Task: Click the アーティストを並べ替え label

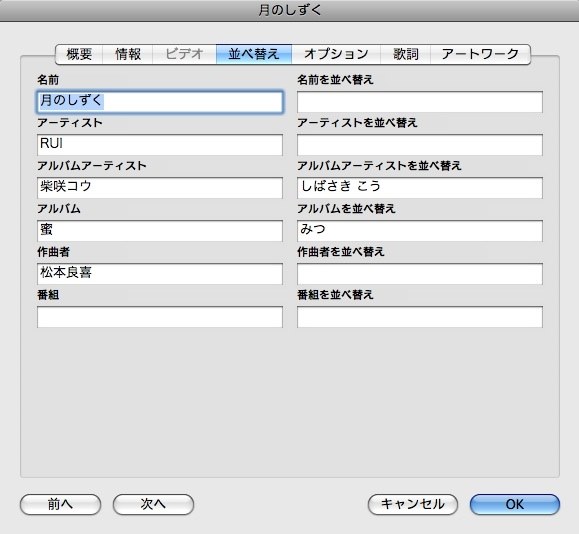Action: click(x=357, y=123)
